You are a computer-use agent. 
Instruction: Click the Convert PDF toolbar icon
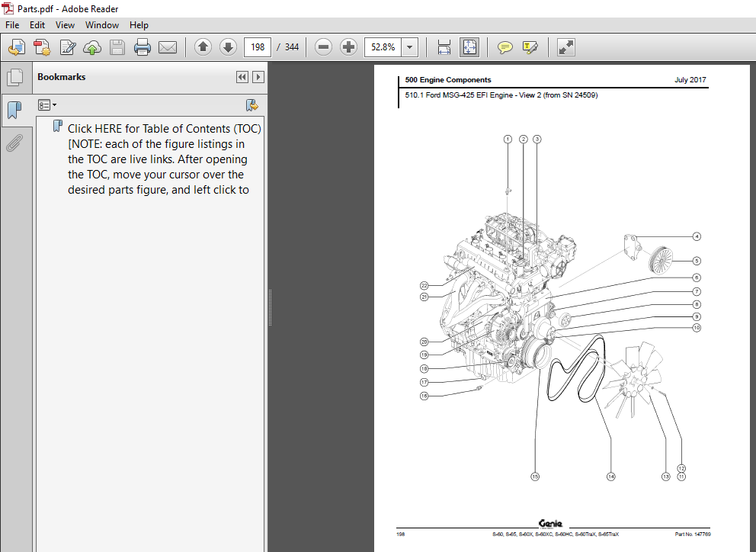[x=42, y=47]
